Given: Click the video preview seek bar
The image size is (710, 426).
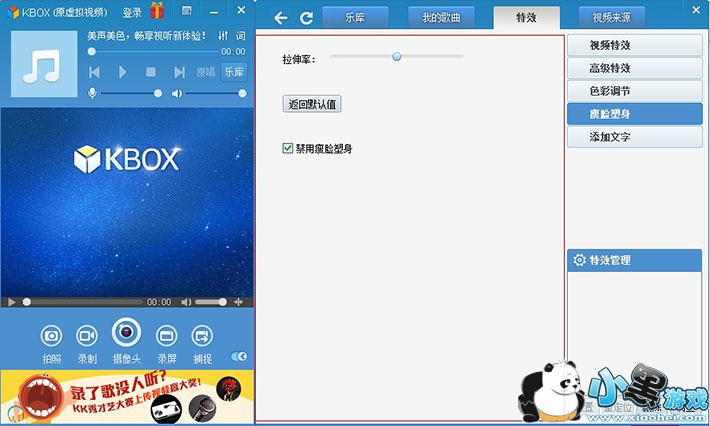Looking at the screenshot, I should click(x=83, y=302).
